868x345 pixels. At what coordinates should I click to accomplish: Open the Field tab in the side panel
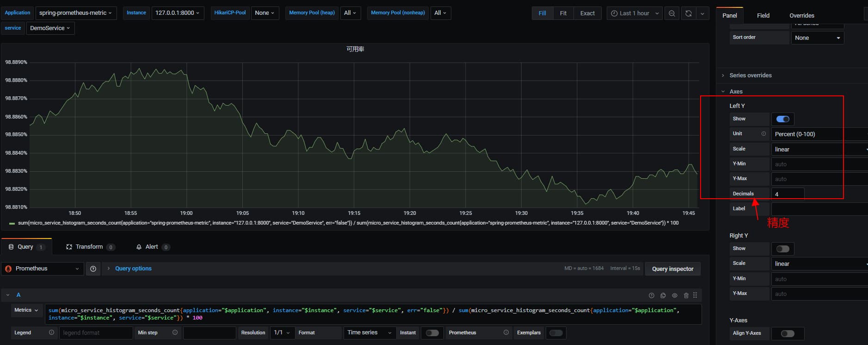763,15
